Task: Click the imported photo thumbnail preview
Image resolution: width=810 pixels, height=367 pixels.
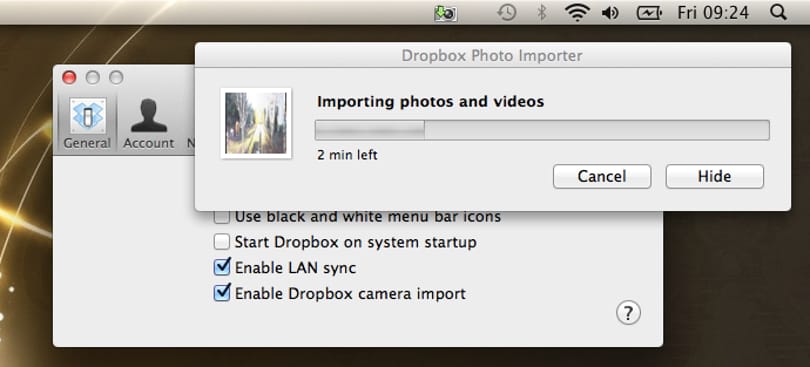Action: (x=256, y=123)
